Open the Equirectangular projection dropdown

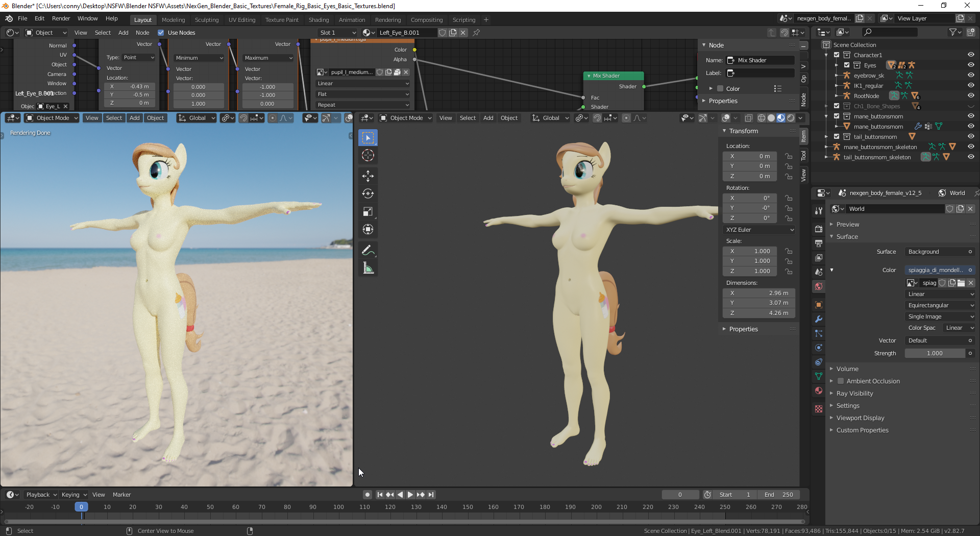(940, 305)
